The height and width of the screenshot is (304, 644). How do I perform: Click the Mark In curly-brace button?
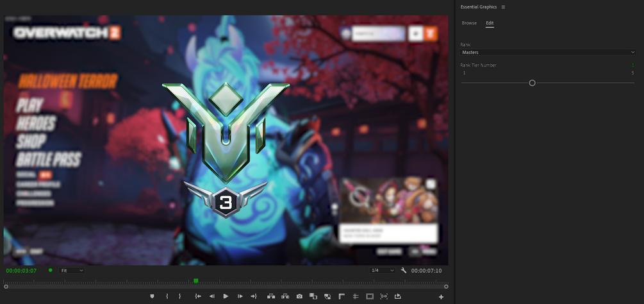pos(167,296)
